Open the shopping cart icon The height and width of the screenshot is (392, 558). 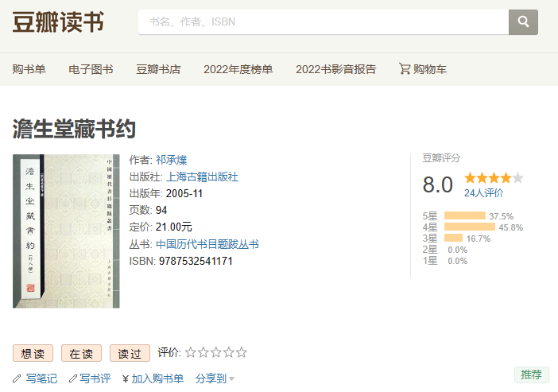point(405,68)
